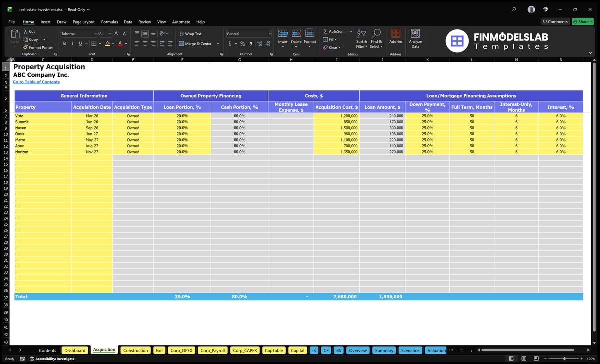The image size is (600, 364).
Task: Click the Share button
Action: (x=582, y=22)
